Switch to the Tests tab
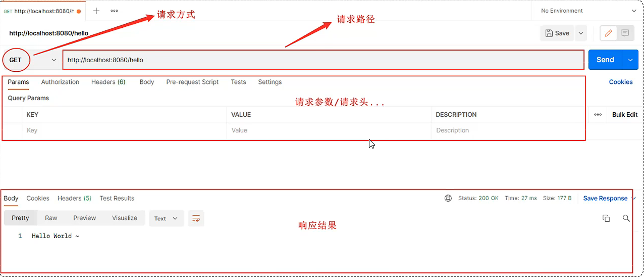This screenshot has height=279, width=644. pos(238,82)
